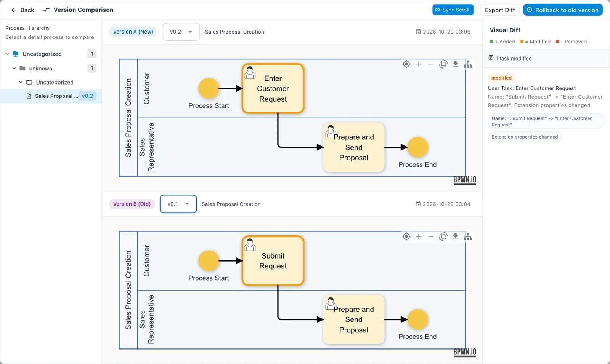Download the Version B diagram
Image resolution: width=610 pixels, height=364 pixels.
click(x=456, y=236)
